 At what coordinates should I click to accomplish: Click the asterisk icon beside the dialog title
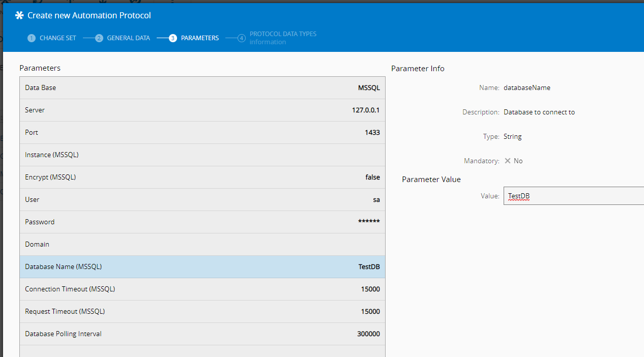tap(19, 15)
